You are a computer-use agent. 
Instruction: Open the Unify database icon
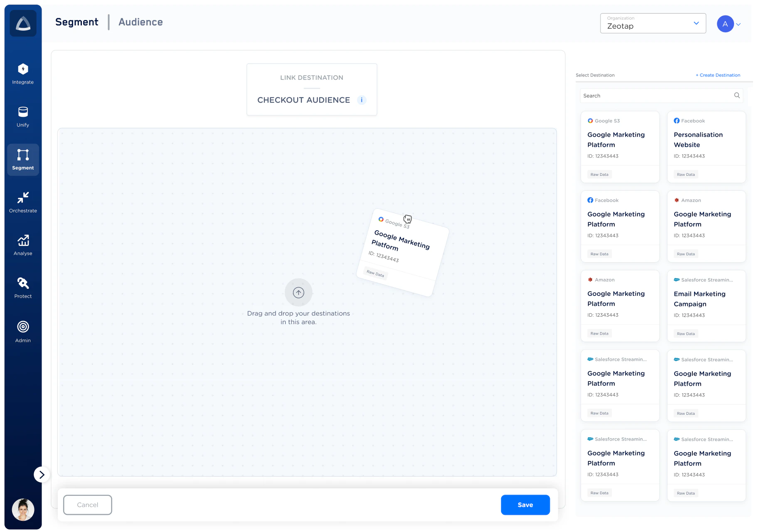(x=23, y=112)
